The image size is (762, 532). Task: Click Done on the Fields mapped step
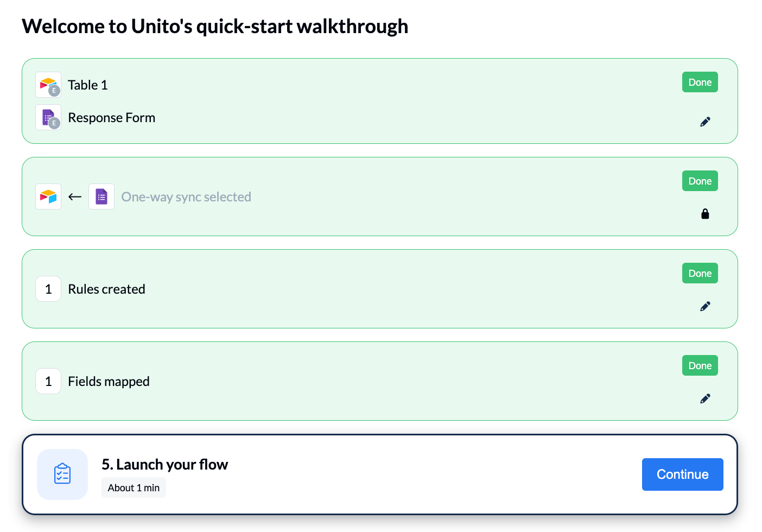coord(700,365)
